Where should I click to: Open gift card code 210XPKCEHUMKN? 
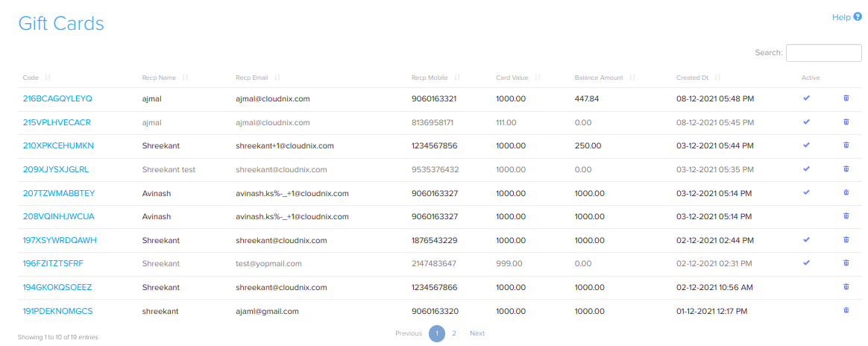pos(58,145)
